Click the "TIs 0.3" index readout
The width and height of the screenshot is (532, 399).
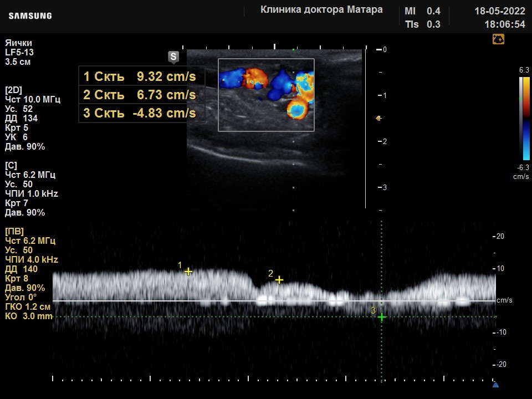point(422,24)
